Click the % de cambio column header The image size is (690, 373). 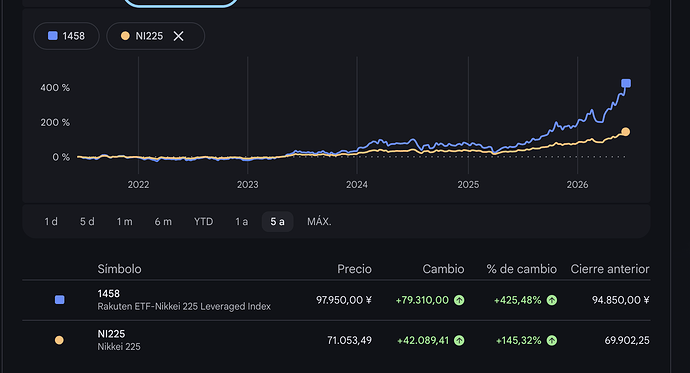(521, 269)
